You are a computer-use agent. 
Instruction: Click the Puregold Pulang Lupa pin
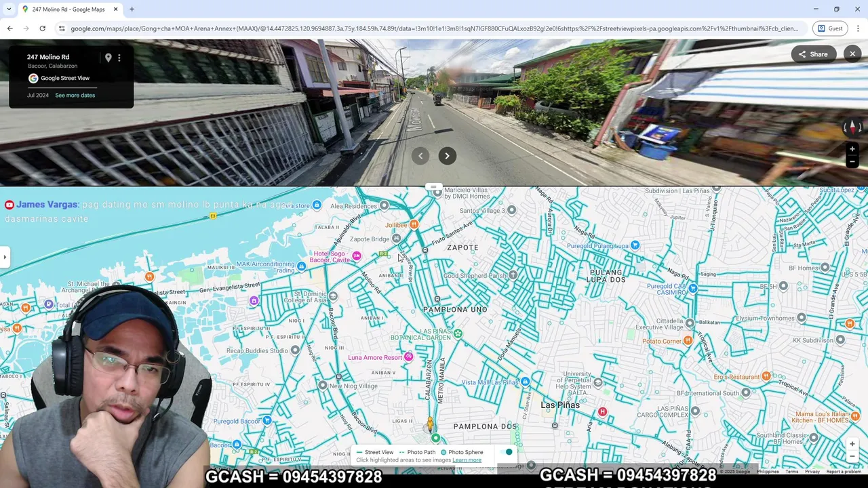click(635, 245)
